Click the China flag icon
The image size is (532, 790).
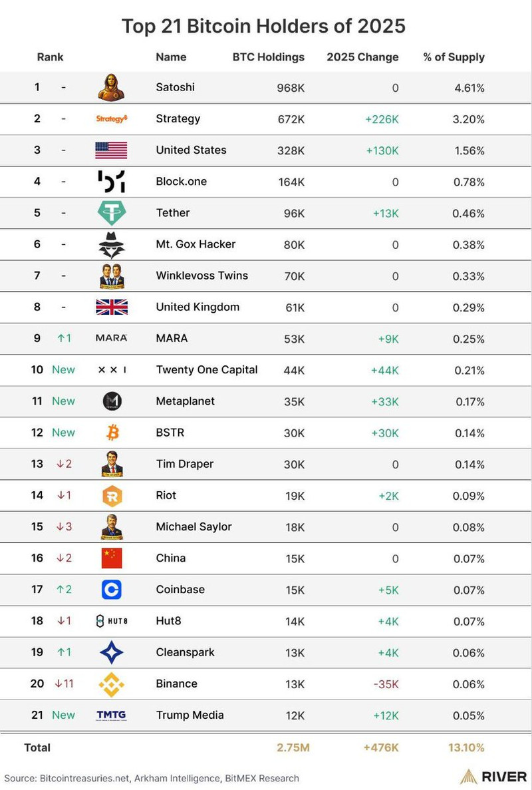[111, 558]
